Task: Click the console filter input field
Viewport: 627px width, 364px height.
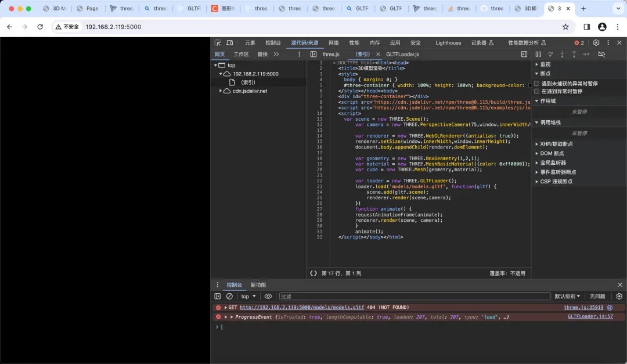Action: tap(415, 297)
